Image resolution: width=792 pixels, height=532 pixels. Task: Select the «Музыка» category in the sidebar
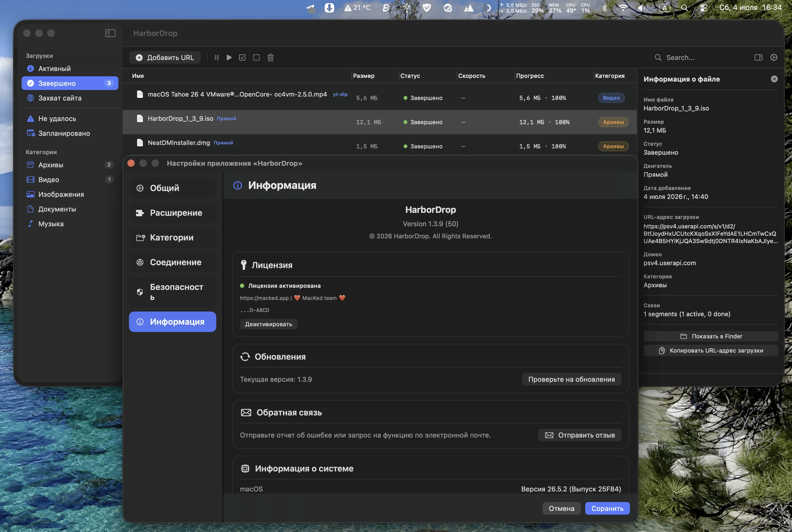point(69,224)
